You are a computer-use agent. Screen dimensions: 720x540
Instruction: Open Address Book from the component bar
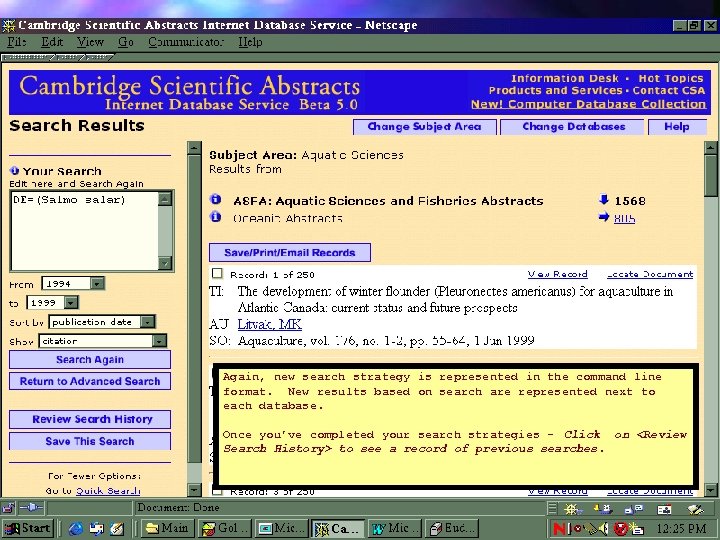664,509
